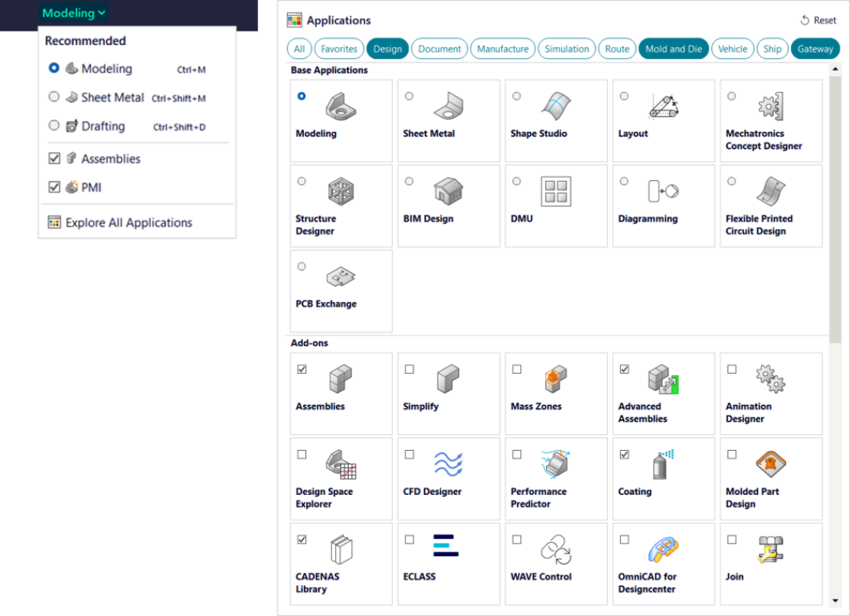Viewport: 850px width, 616px height.
Task: Toggle the Design filter pill
Action: [x=387, y=49]
